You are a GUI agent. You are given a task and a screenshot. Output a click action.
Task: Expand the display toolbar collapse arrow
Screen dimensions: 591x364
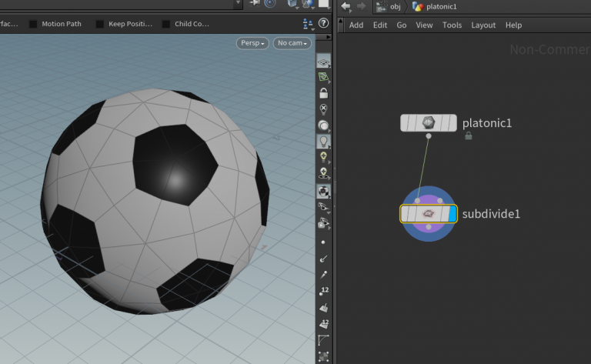tap(323, 37)
